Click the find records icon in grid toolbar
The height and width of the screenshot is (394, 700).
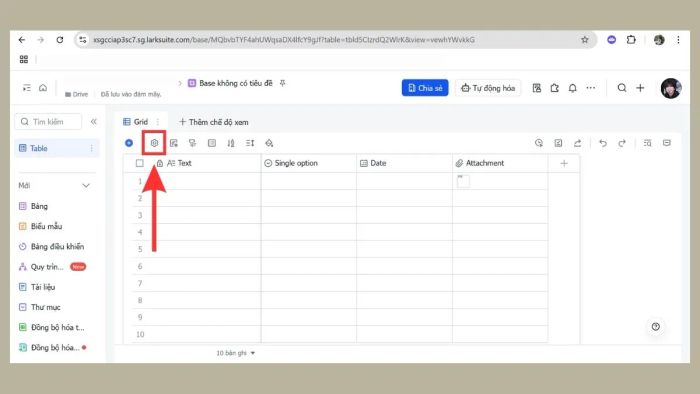[x=647, y=143]
